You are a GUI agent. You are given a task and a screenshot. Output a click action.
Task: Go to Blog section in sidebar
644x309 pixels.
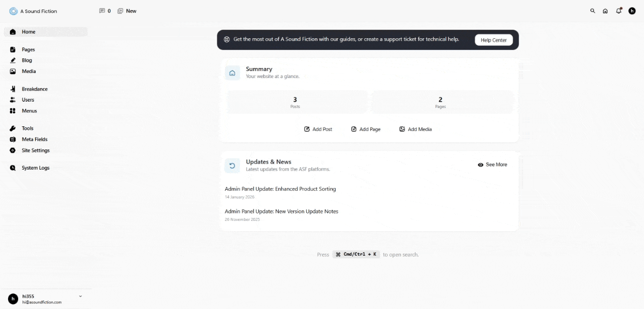tap(27, 60)
